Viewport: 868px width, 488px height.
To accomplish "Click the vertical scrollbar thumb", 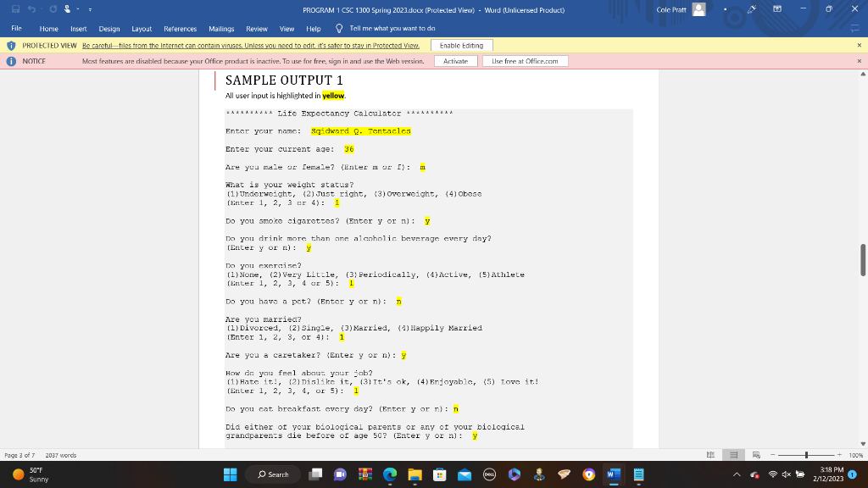I will [863, 259].
